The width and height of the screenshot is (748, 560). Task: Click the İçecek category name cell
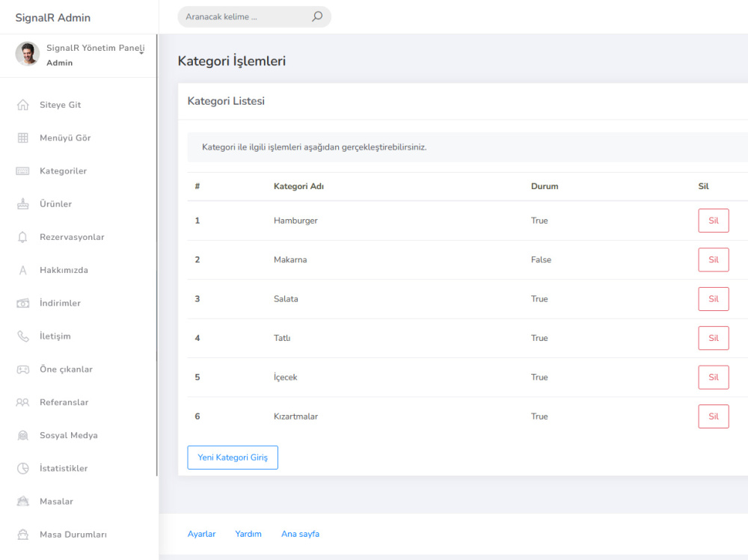(285, 377)
